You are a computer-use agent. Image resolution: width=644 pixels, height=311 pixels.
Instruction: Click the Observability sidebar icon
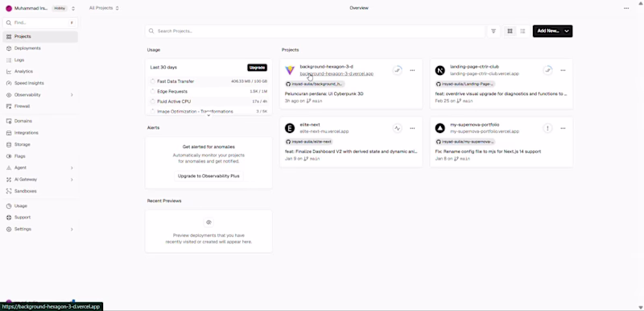point(9,95)
